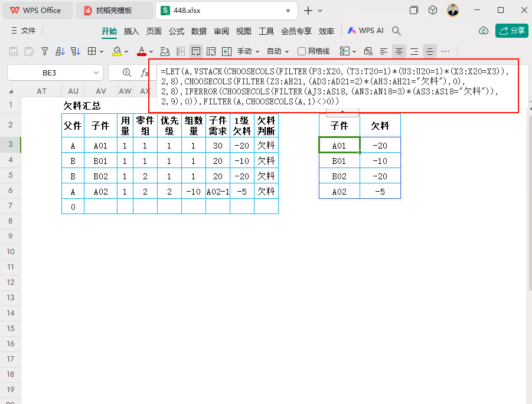Open the more toolbar options ellipsis
Screen dimensions: 532x404
[x=445, y=51]
